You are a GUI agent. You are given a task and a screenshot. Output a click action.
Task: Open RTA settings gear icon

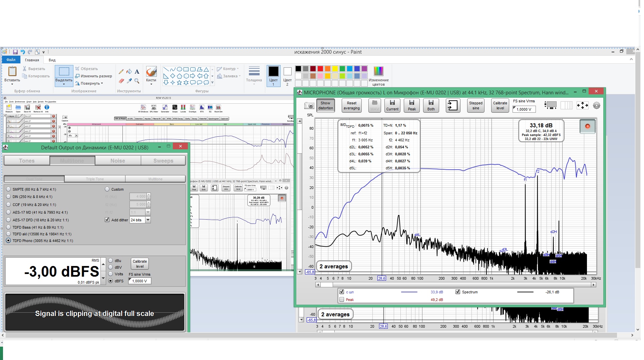(596, 106)
